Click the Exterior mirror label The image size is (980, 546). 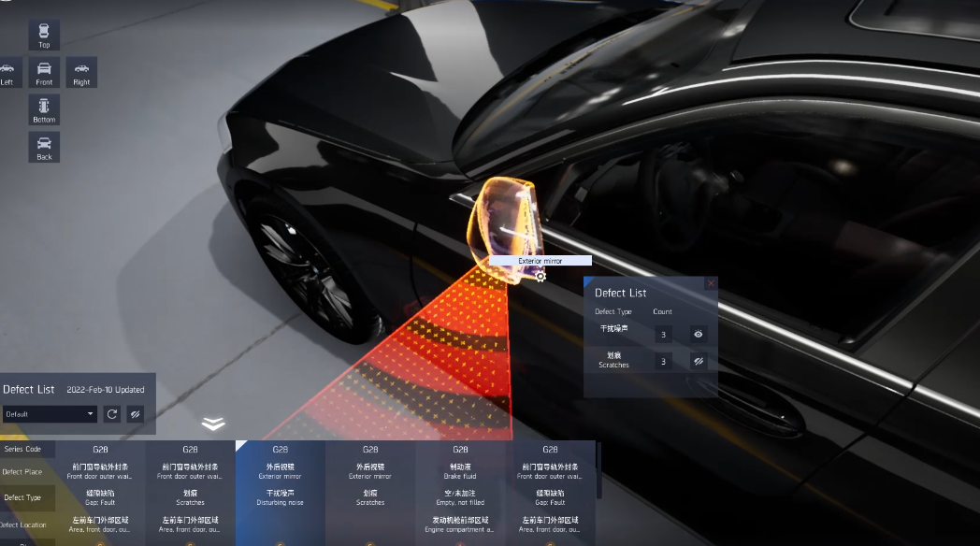click(540, 261)
